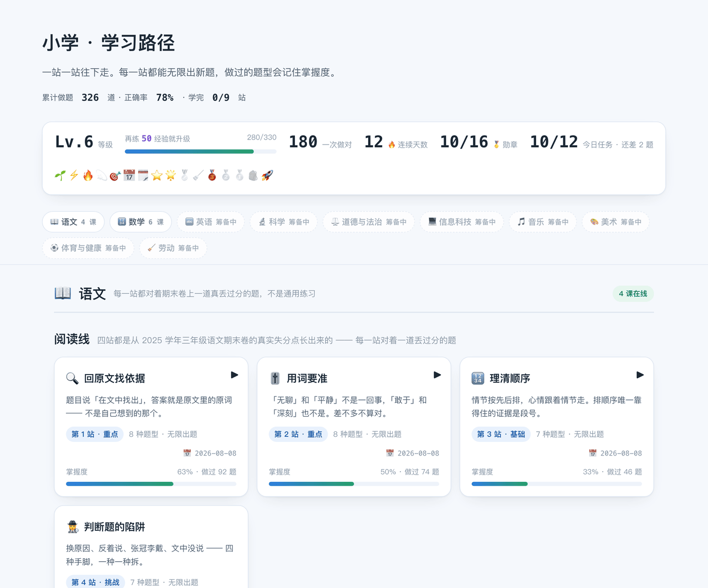
Task: Select the 道德与法治 subject tab
Action: (369, 222)
